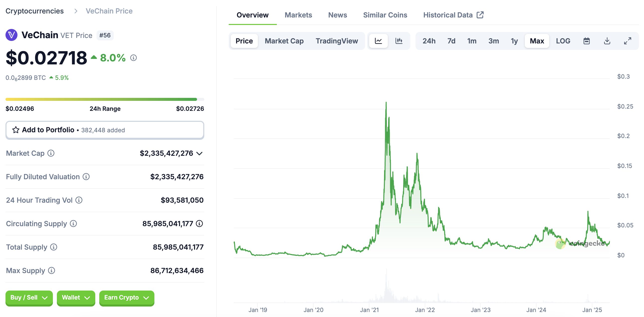
Task: Open Max Supply info icon
Action: [x=51, y=271]
